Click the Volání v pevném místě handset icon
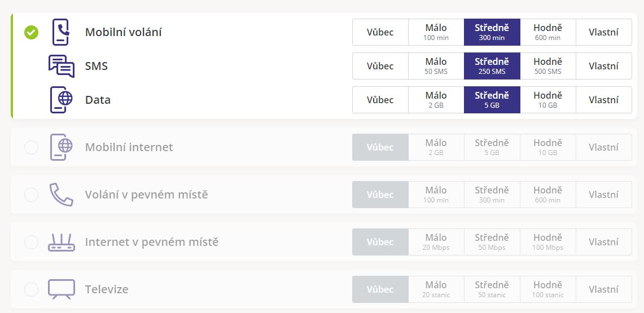This screenshot has height=313, width=644. [62, 195]
